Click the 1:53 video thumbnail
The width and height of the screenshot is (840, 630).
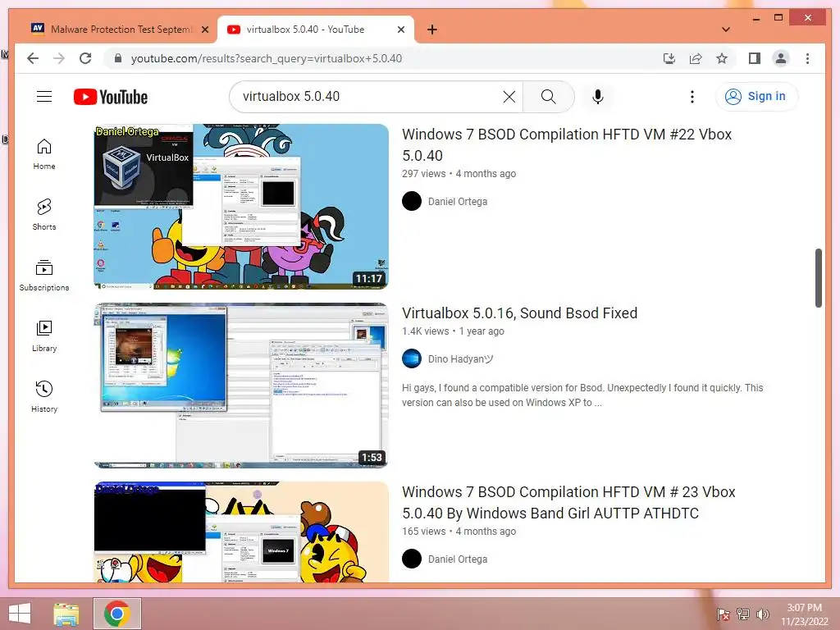pos(241,386)
